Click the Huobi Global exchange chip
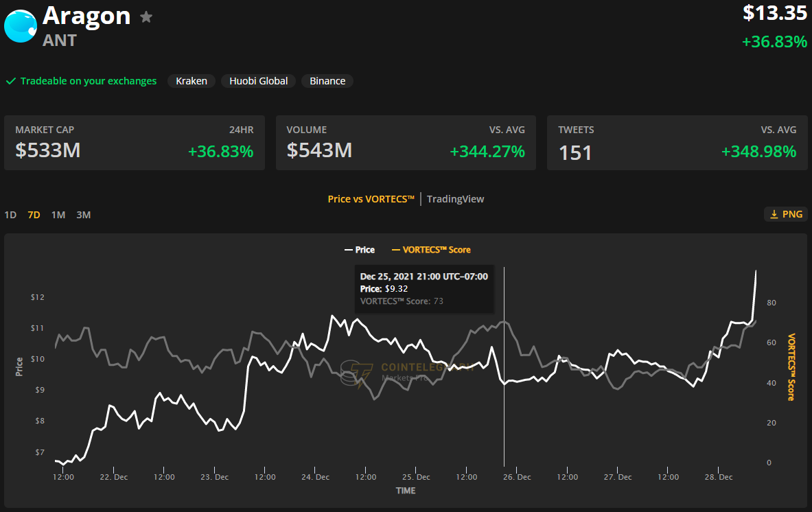Image resolution: width=812 pixels, height=512 pixels. (x=259, y=81)
